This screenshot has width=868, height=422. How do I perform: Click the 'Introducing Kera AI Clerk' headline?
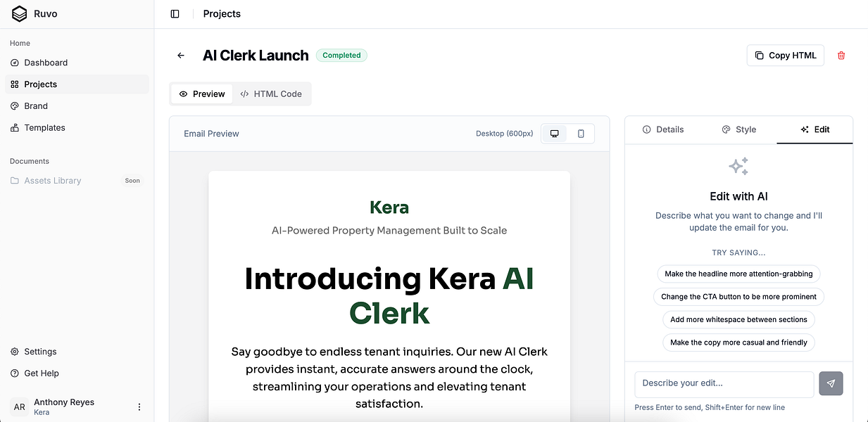click(389, 296)
